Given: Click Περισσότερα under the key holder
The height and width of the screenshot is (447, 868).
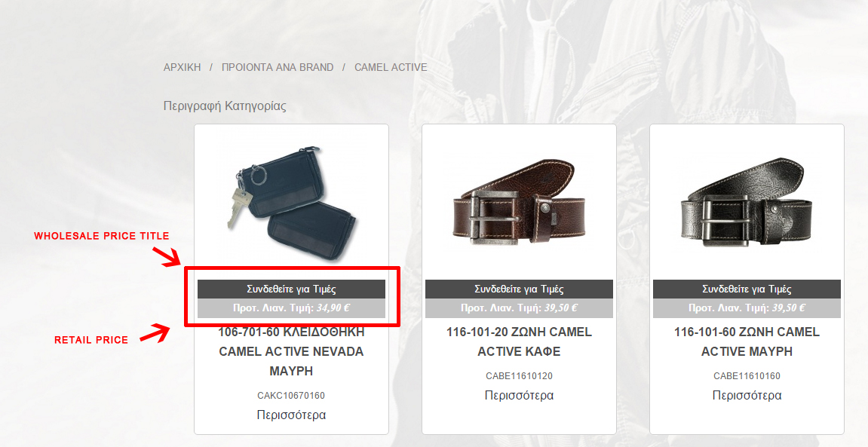Looking at the screenshot, I should point(291,415).
